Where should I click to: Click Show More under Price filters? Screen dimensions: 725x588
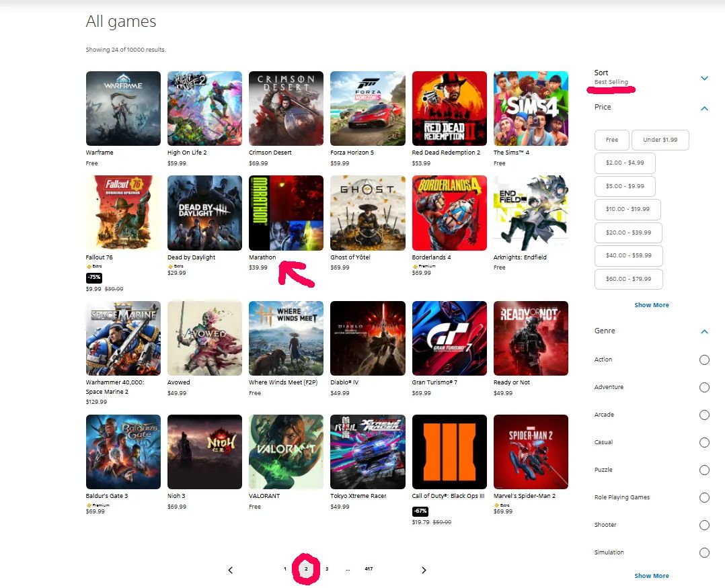(x=651, y=305)
